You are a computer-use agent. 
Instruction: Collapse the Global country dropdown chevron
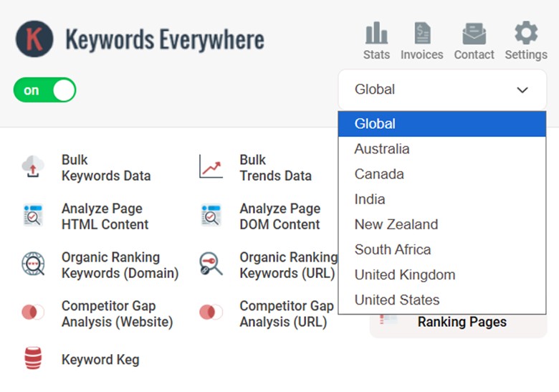pyautogui.click(x=522, y=90)
